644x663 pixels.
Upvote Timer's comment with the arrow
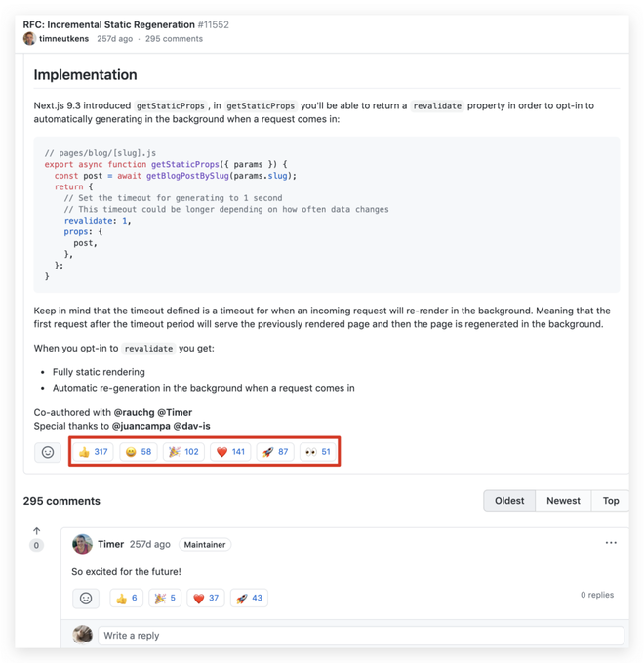point(37,531)
